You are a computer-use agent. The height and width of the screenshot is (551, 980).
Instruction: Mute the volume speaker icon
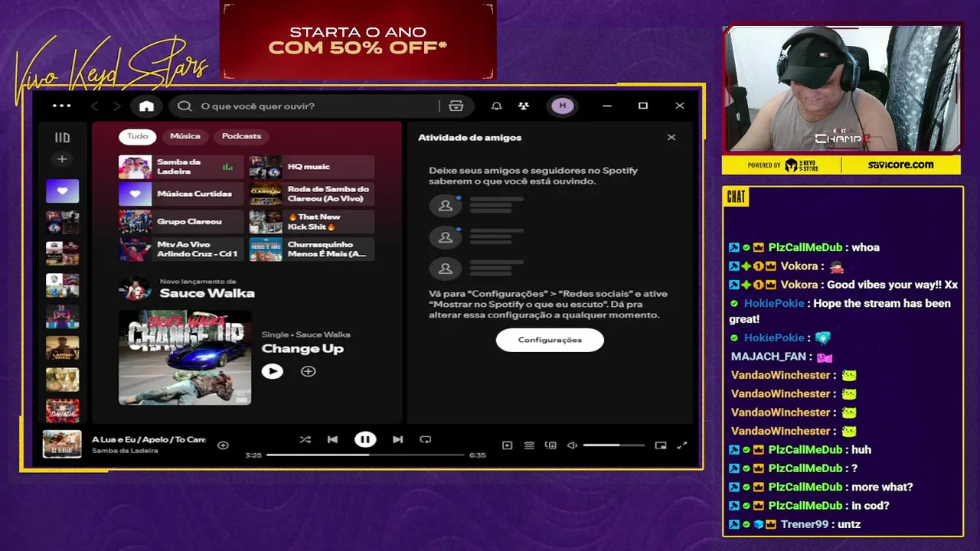click(572, 445)
